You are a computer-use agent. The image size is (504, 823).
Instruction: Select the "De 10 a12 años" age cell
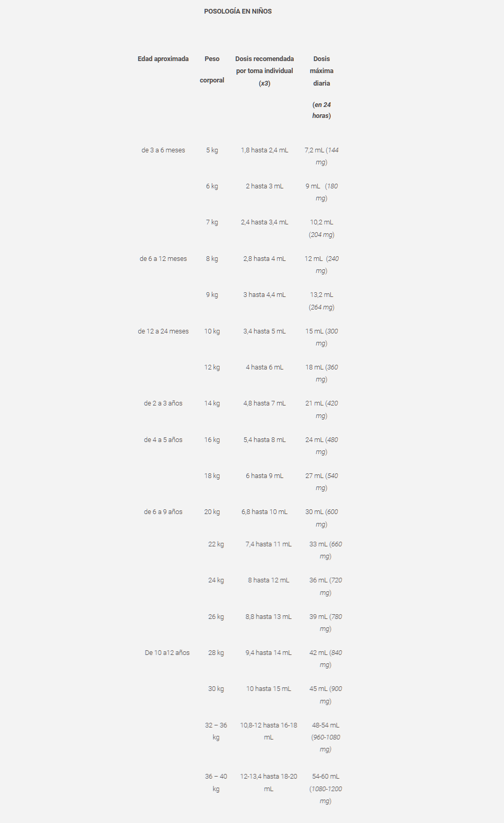tap(167, 653)
